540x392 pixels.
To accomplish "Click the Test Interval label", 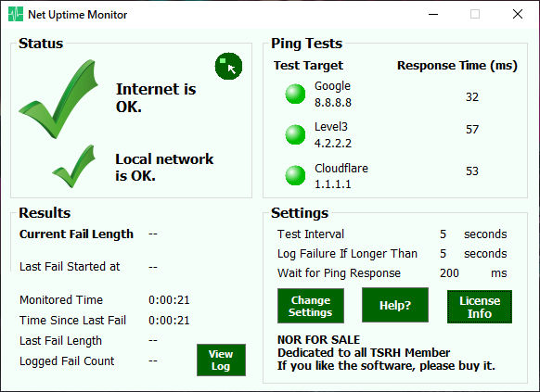I will point(311,234).
